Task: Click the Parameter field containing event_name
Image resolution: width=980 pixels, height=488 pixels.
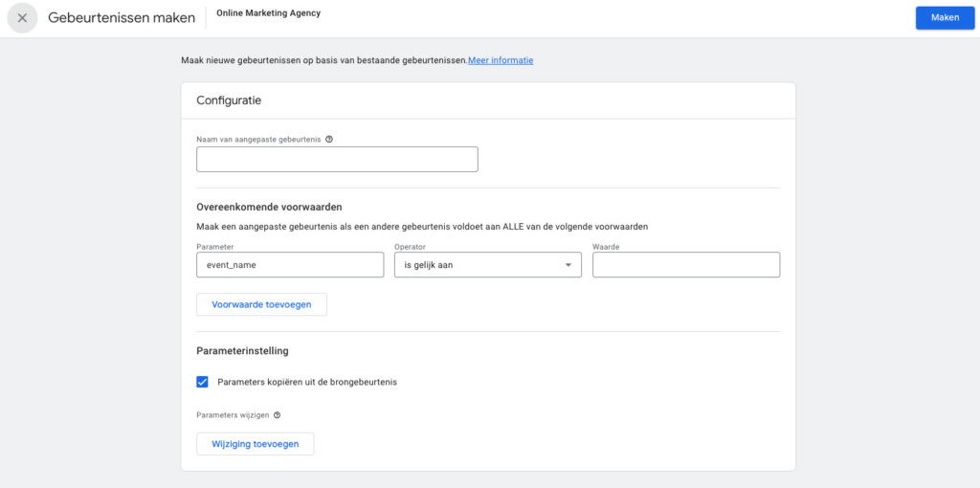Action: point(290,265)
